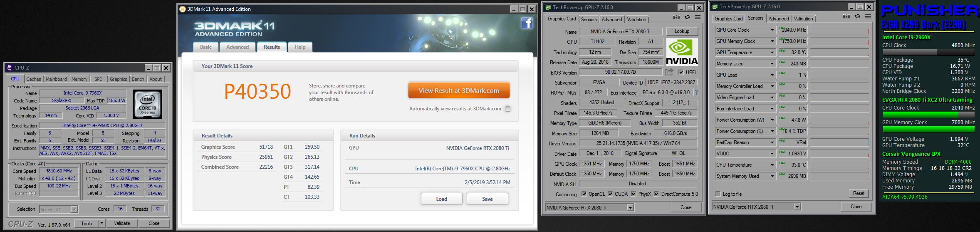Viewport: 980px width, 232px height.
Task: Click GPU Core Clock sensor graph
Action: [839, 30]
